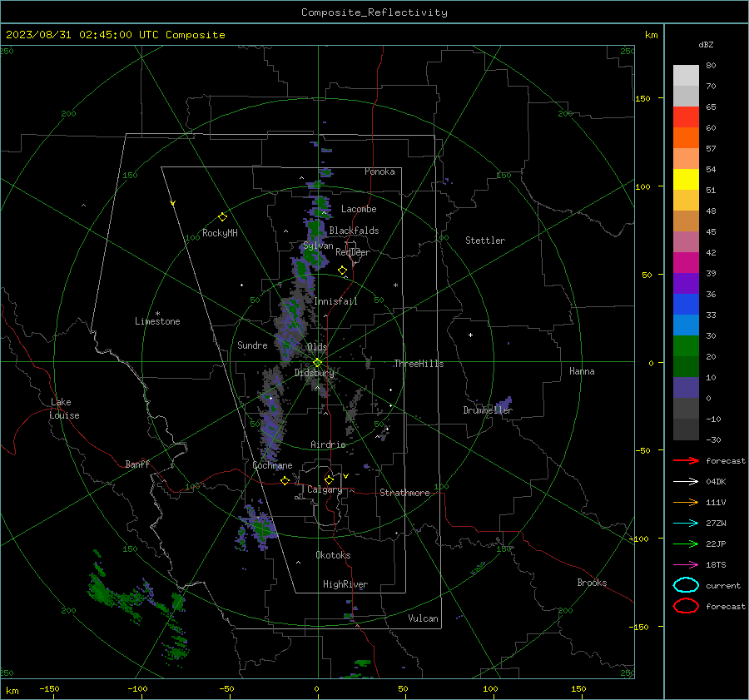This screenshot has width=749, height=700.
Task: Click the Cochrane map label
Action: click(272, 465)
